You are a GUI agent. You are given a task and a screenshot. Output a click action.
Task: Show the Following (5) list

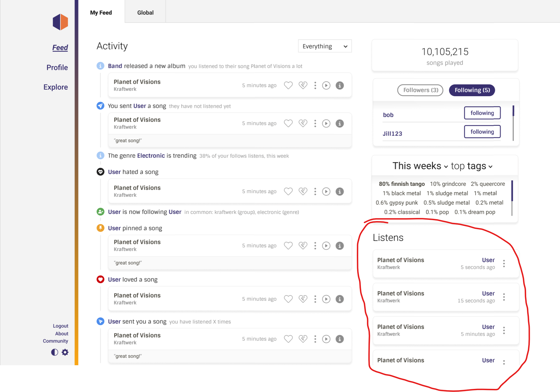click(472, 90)
